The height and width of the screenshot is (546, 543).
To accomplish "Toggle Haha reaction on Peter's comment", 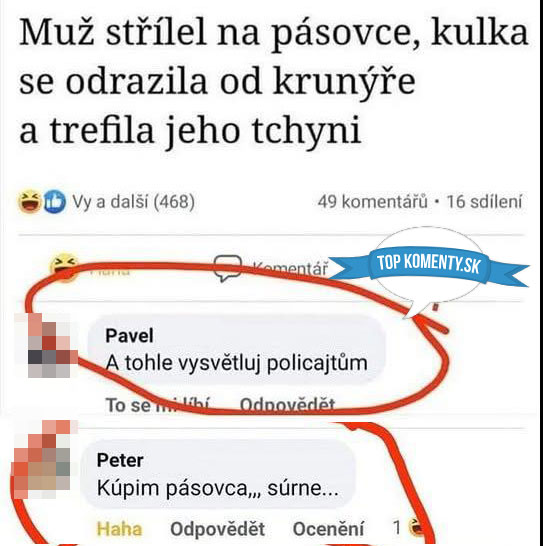I will point(119,529).
